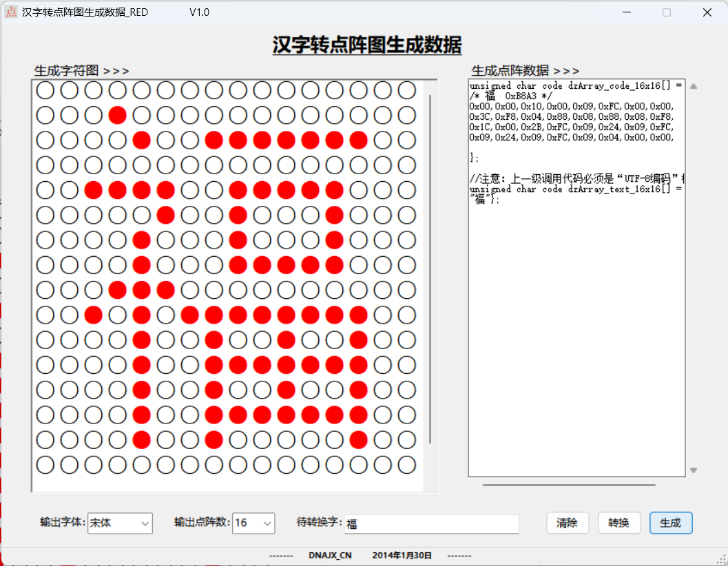Open the 输出字体 font dropdown

pos(120,523)
